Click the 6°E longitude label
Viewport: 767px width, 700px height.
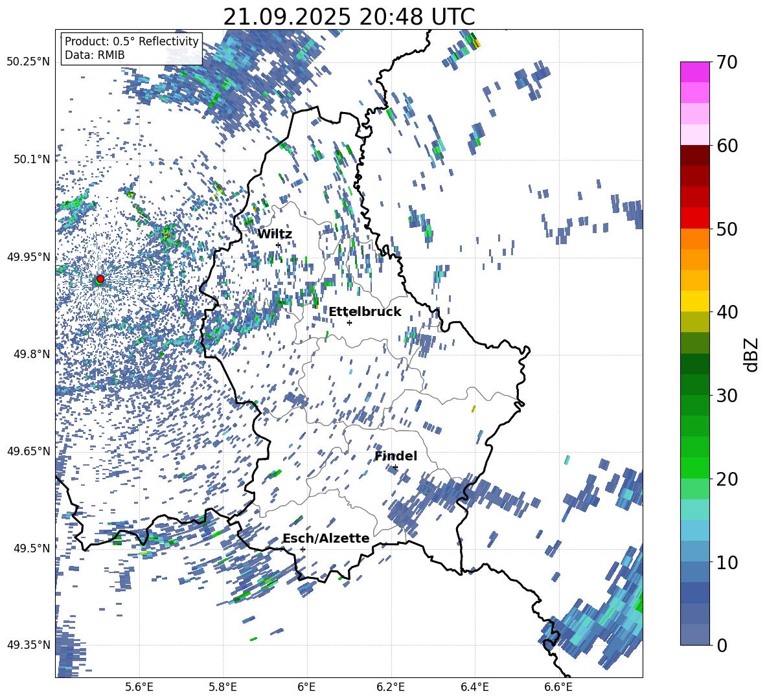(x=306, y=687)
